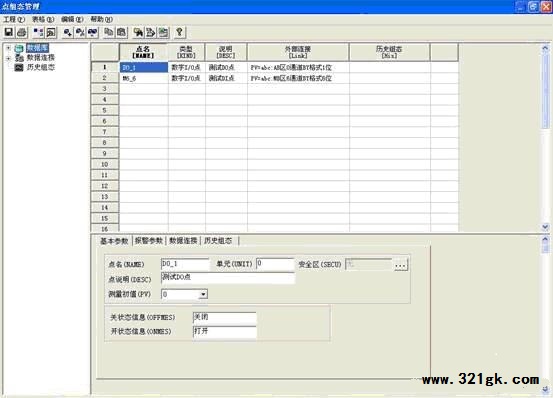Select row header number 1
The width and height of the screenshot is (553, 398).
coord(105,67)
